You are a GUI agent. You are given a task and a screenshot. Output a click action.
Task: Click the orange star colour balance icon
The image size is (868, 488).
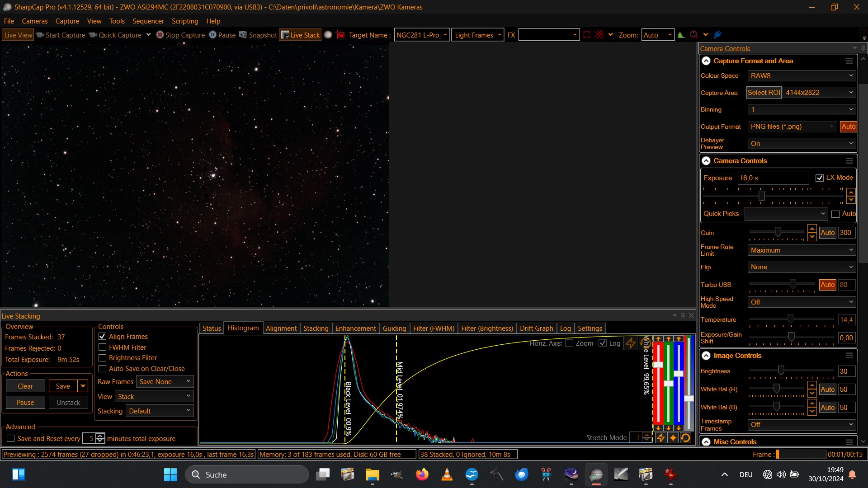coord(673,438)
